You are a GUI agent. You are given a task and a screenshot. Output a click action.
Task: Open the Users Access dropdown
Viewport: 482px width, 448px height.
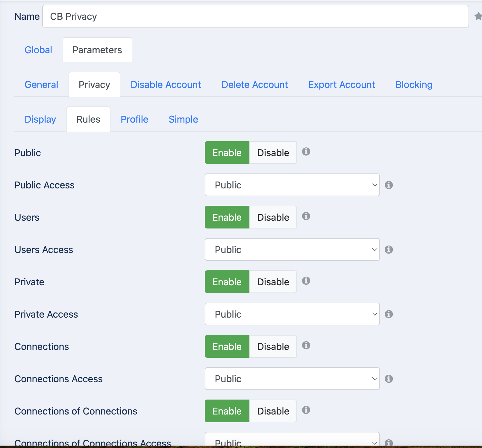pos(292,249)
